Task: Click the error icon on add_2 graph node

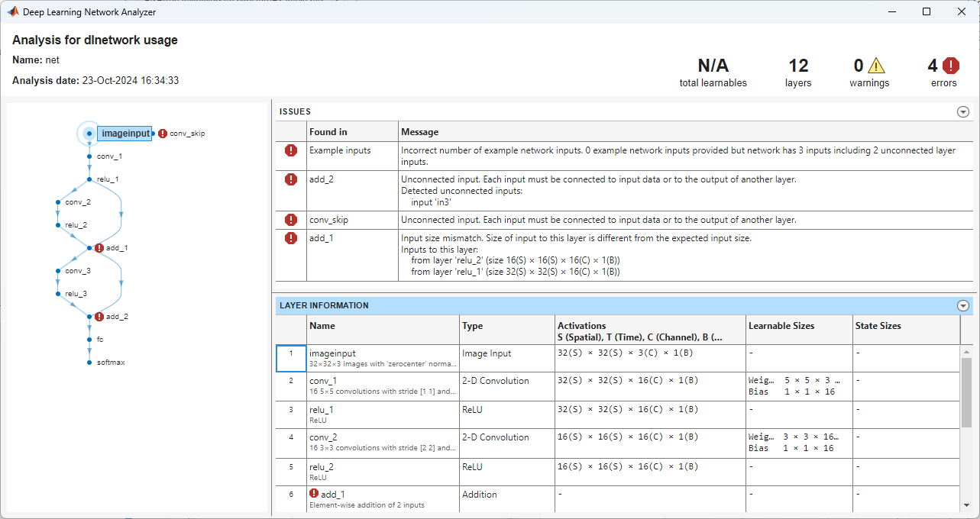Action: pyautogui.click(x=99, y=317)
